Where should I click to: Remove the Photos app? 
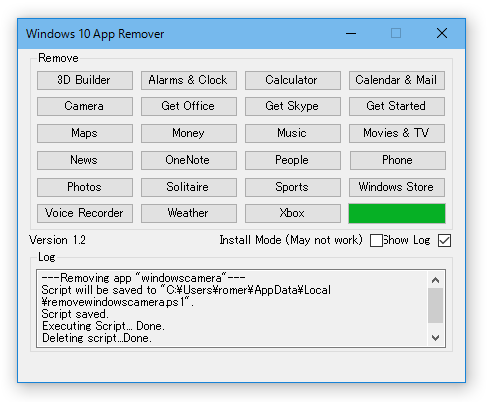point(85,187)
